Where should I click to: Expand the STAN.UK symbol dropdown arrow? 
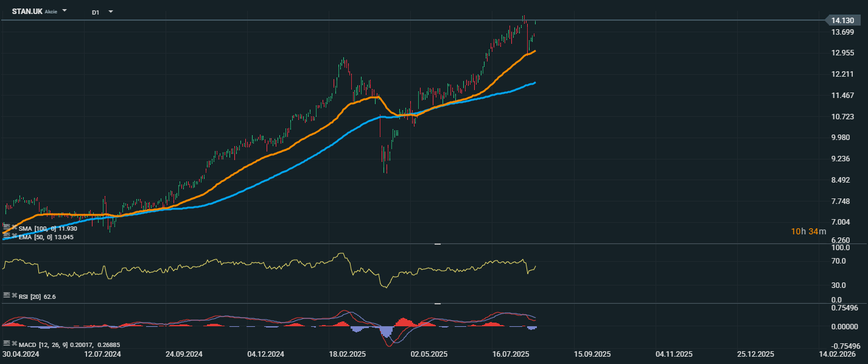coord(65,11)
